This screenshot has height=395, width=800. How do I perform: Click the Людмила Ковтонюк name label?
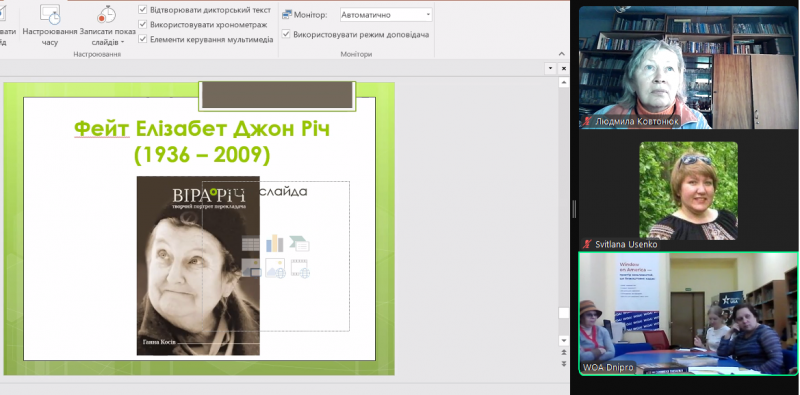[636, 122]
